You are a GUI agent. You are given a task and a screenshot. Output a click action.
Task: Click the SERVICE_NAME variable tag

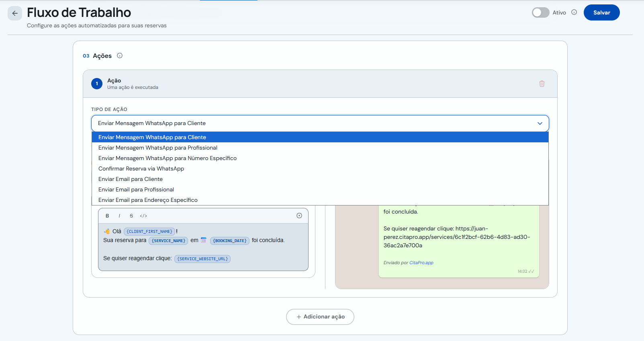pos(168,240)
